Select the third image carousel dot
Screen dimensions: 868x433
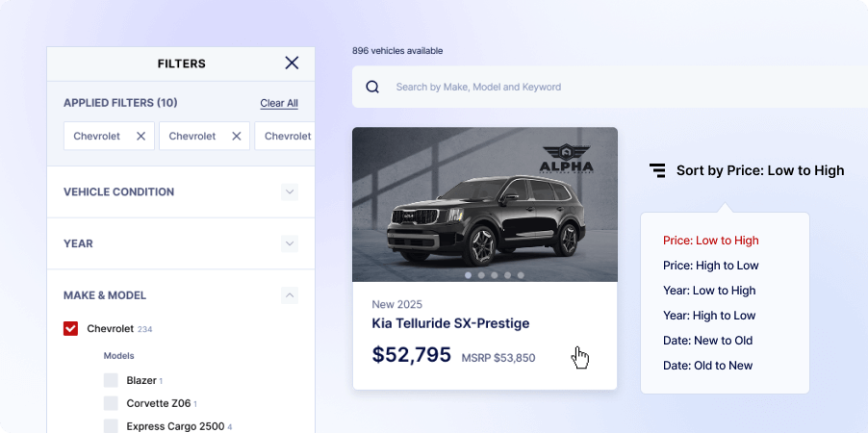point(495,275)
